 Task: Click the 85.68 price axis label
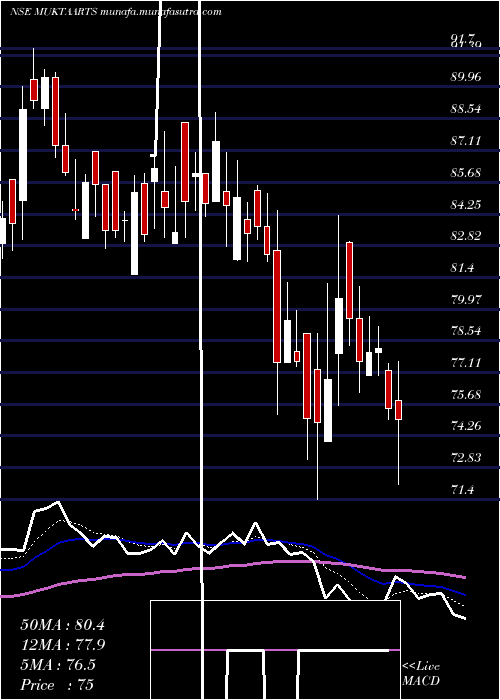click(466, 172)
